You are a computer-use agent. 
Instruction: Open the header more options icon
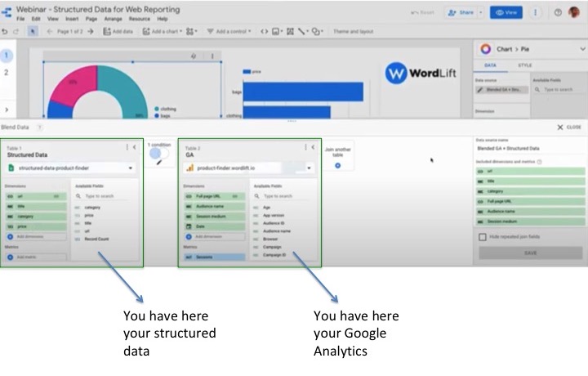pyautogui.click(x=535, y=12)
